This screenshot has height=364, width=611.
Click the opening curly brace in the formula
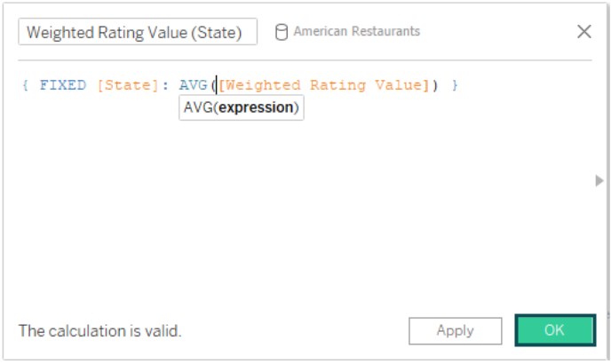26,85
